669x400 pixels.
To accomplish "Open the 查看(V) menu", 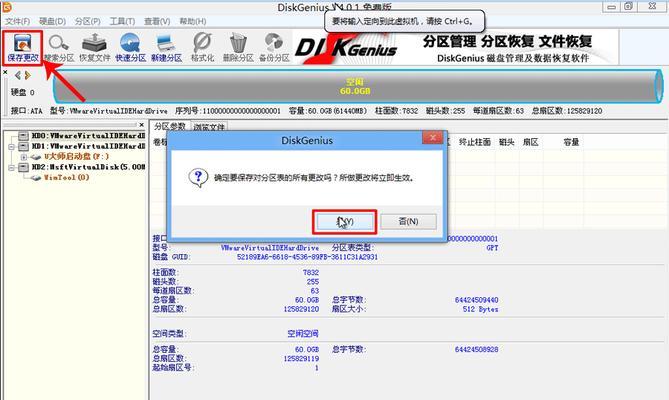I will click(157, 21).
